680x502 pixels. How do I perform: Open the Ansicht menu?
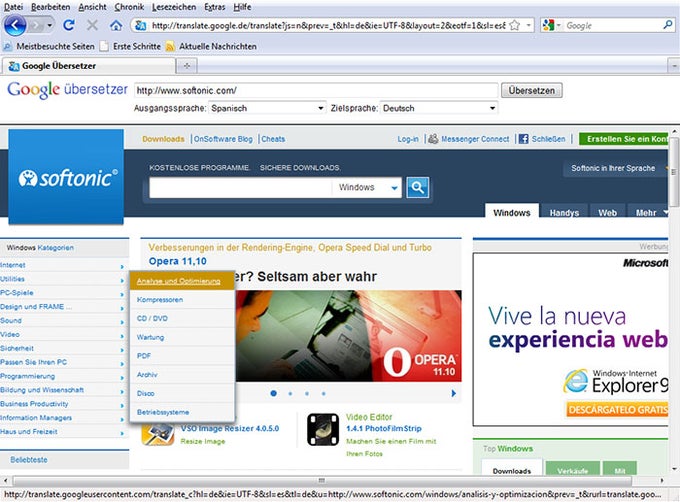(x=92, y=7)
